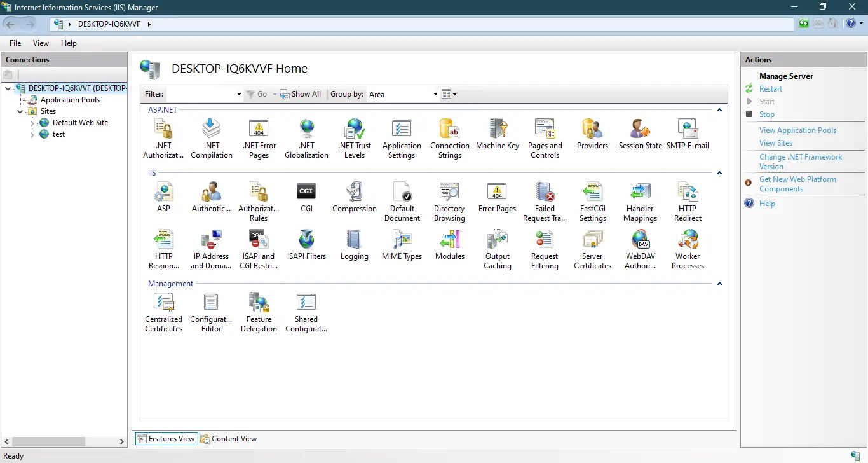This screenshot has width=868, height=463.
Task: Open HTTP Redirect feature
Action: (x=688, y=202)
